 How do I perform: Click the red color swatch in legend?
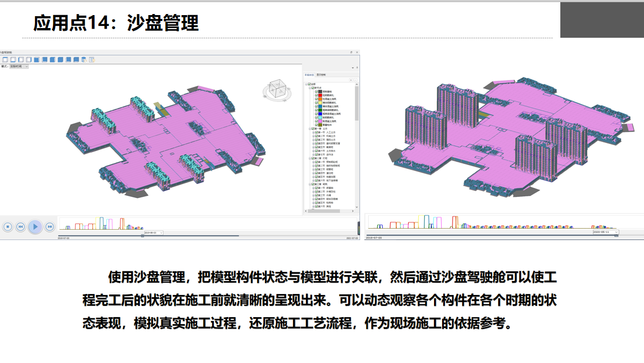(320, 95)
